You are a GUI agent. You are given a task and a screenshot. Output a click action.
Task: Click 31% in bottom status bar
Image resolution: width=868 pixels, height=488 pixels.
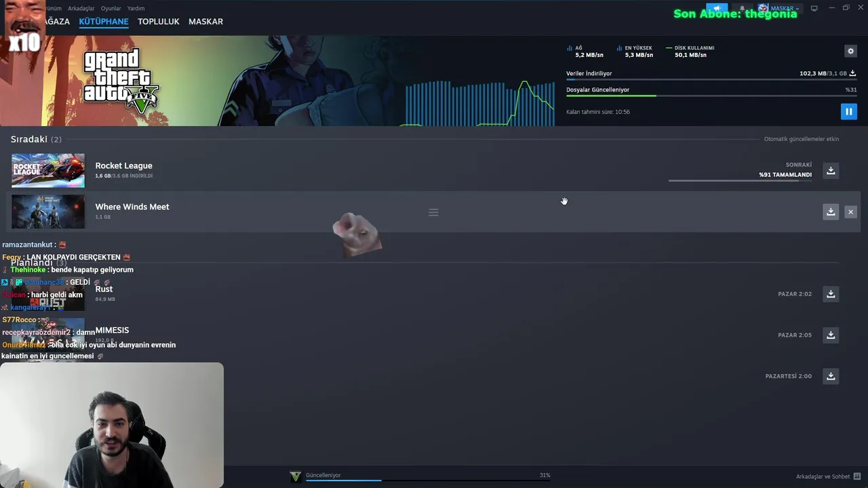(545, 475)
